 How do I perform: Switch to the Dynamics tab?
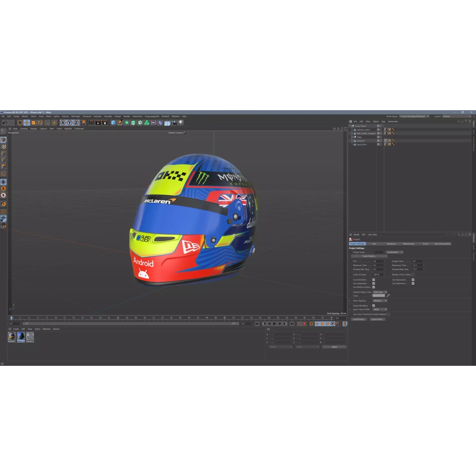391,244
